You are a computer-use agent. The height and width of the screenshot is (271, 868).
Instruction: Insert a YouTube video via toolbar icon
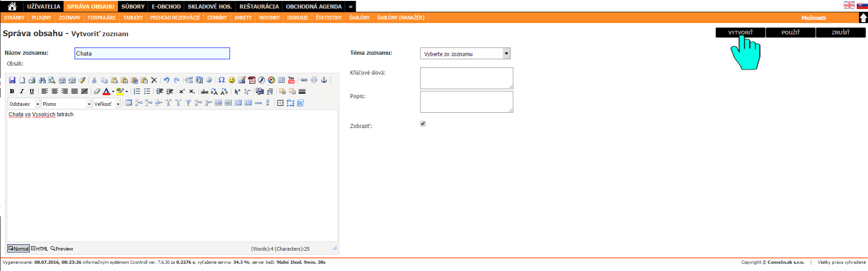[x=291, y=80]
